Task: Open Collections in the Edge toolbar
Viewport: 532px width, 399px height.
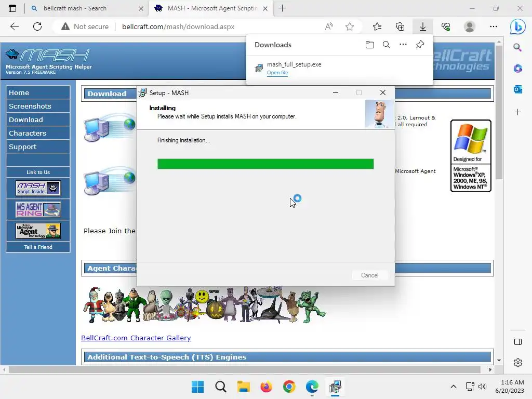Action: coord(400,26)
